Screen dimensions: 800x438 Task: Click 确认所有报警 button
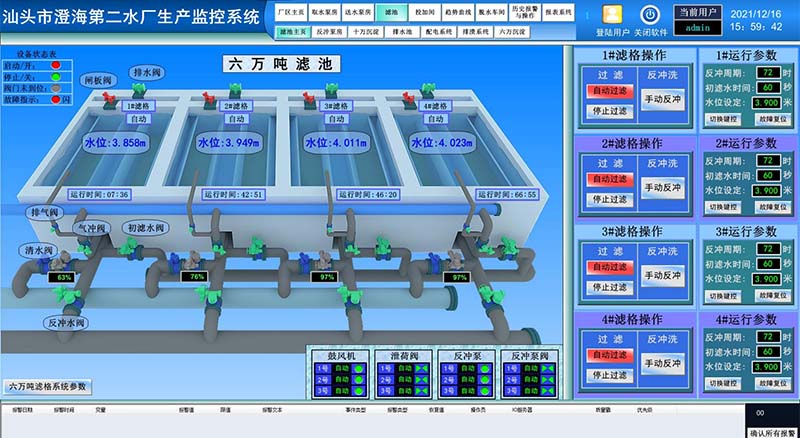pos(772,433)
